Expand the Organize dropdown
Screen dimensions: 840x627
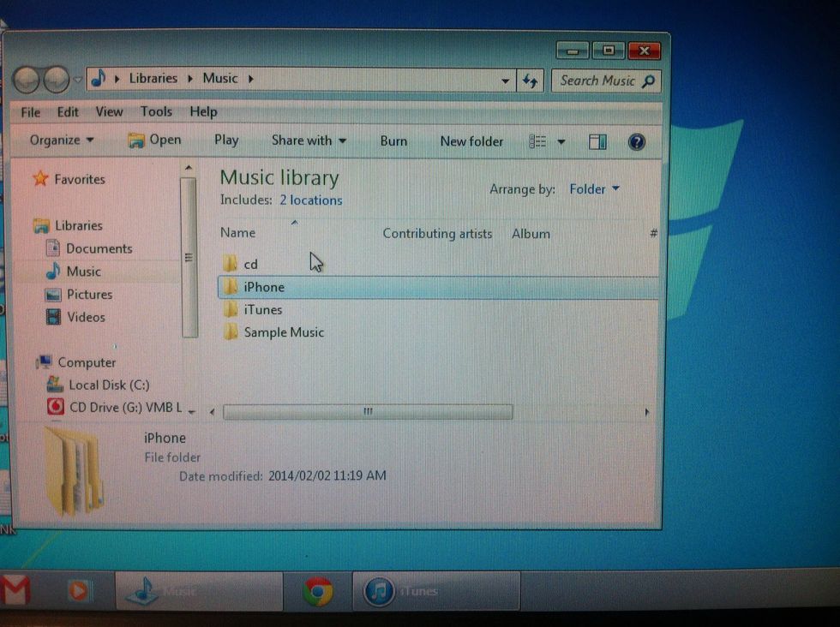pos(62,140)
